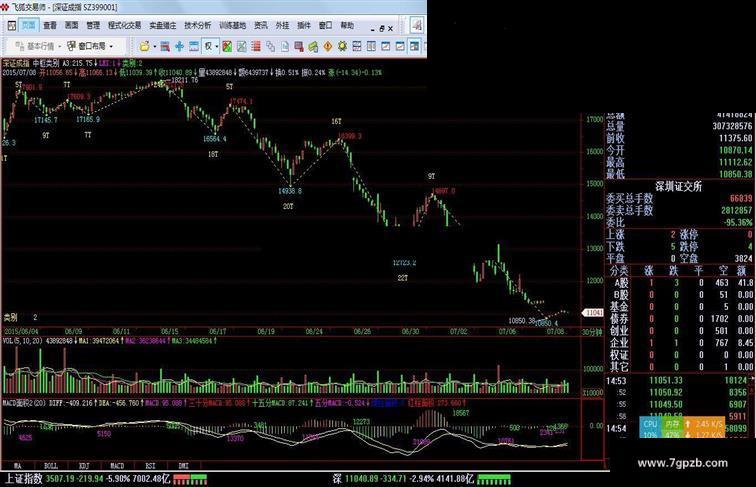Screen dimensions: 756x487
Task: Click the 深圳证交所 heading in quote panel
Action: point(678,187)
